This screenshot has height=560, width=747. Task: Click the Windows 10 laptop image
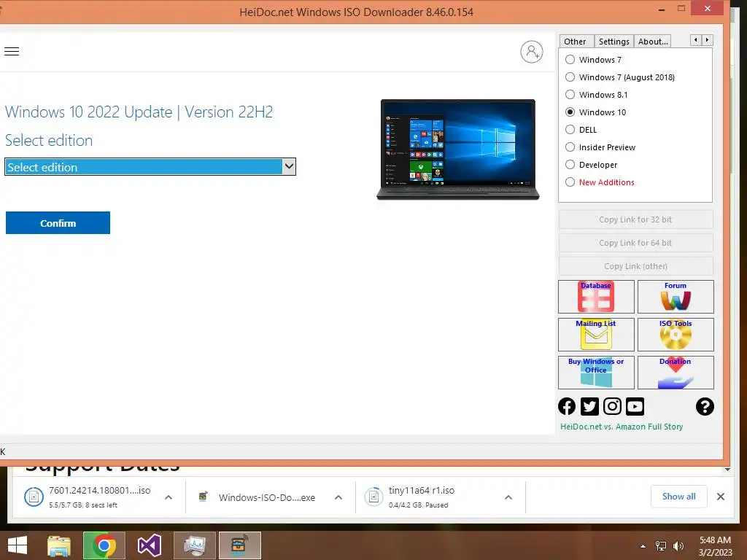(458, 149)
